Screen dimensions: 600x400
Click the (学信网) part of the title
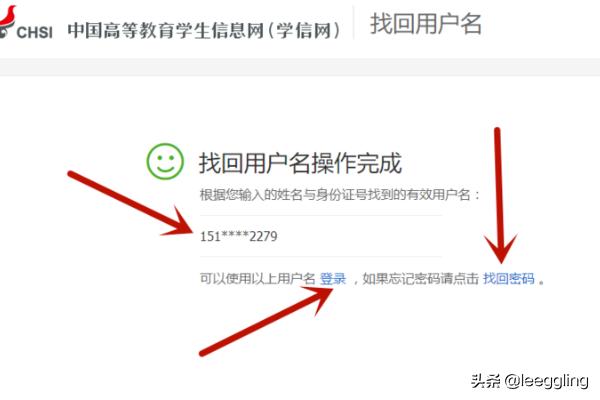304,31
